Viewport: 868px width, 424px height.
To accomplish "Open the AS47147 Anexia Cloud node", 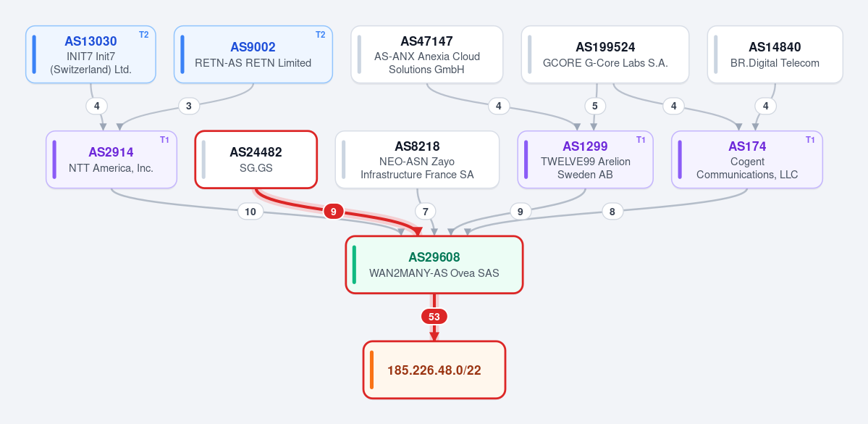I will (427, 54).
